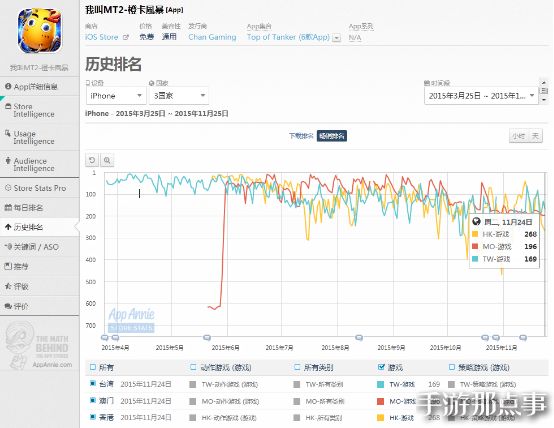Open Top of Tanker app family link
This screenshot has width=554, height=428.
[x=288, y=37]
